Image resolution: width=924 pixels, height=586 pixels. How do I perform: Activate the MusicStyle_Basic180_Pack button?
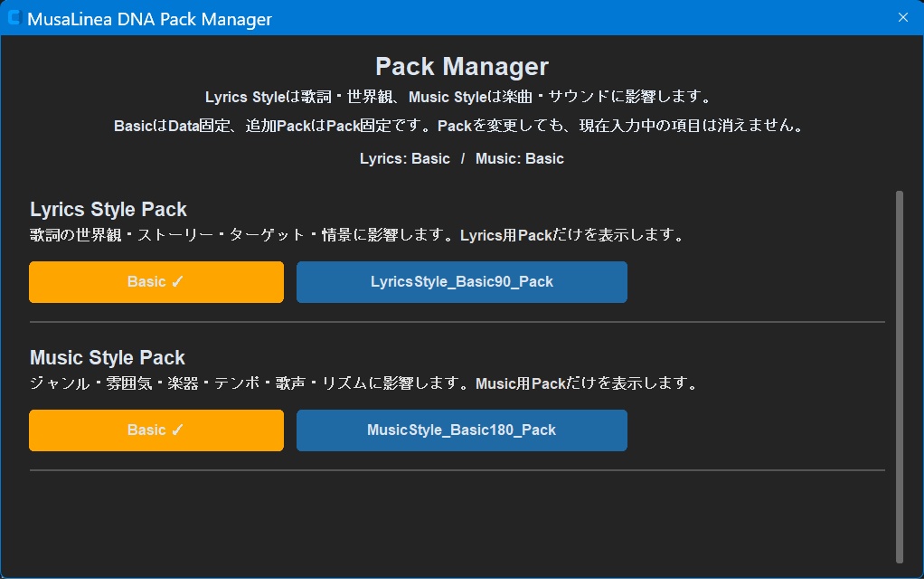coord(461,431)
